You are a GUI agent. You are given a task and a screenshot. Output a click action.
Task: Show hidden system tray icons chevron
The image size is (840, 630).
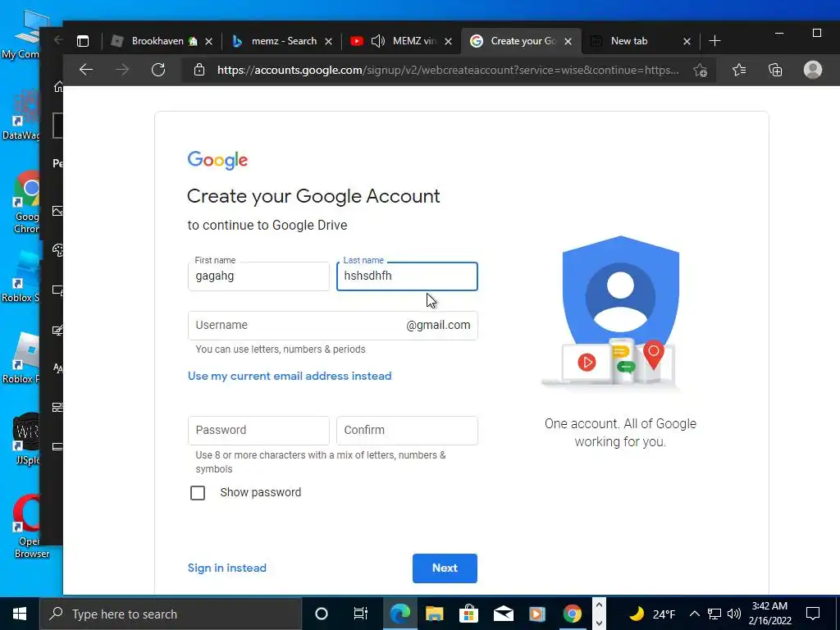pos(694,614)
